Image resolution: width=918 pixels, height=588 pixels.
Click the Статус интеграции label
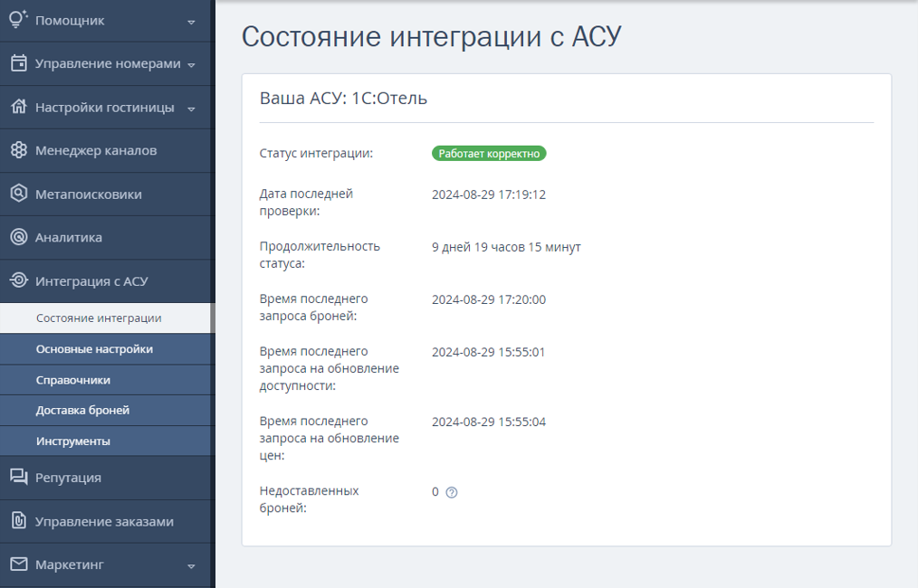coord(316,153)
